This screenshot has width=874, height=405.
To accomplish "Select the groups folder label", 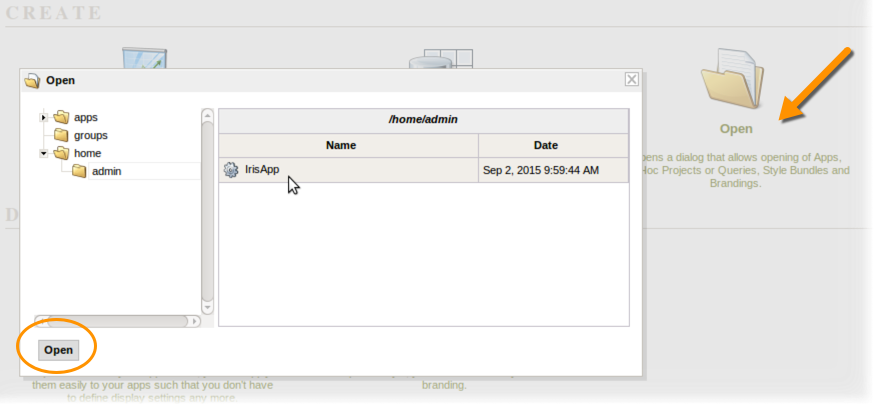I will 90,135.
